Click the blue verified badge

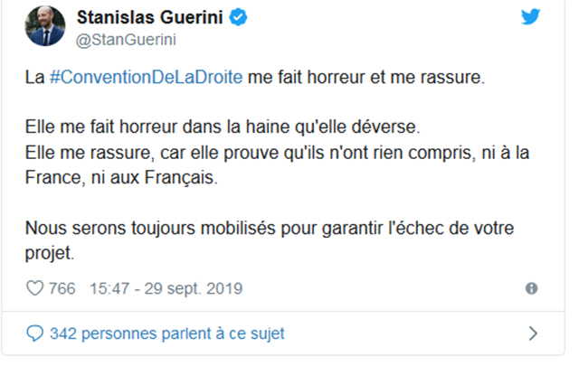click(x=237, y=17)
